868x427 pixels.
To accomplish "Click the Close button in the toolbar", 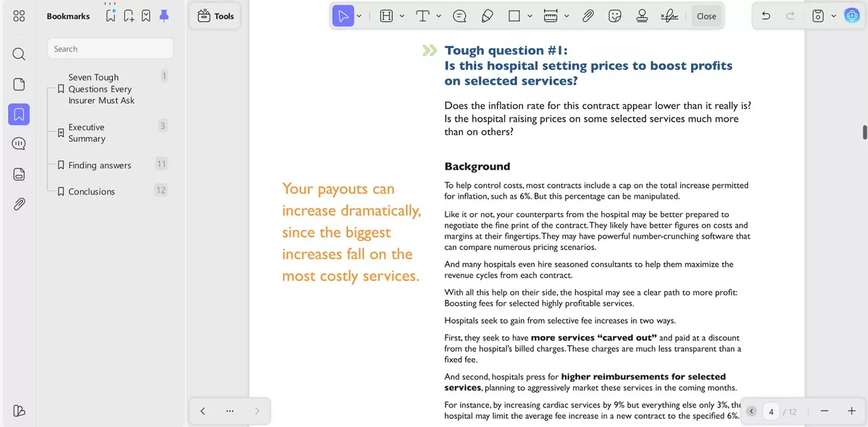I will click(x=706, y=15).
